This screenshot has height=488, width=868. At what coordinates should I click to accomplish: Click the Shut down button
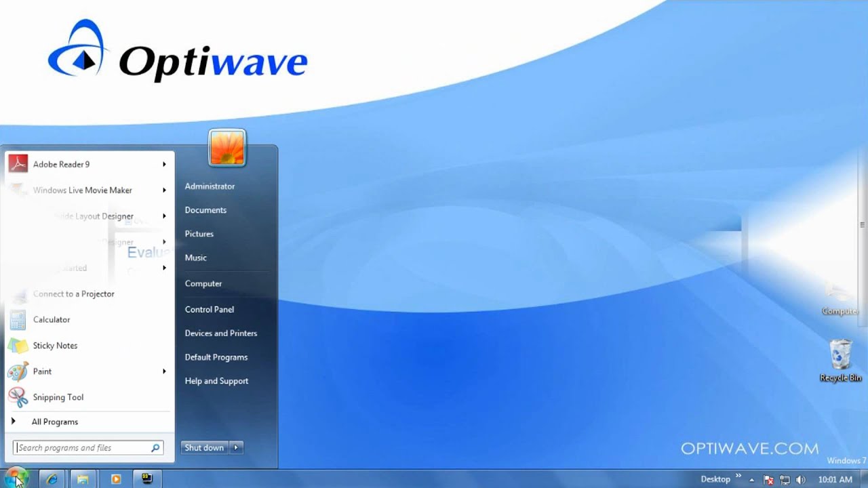click(x=205, y=447)
